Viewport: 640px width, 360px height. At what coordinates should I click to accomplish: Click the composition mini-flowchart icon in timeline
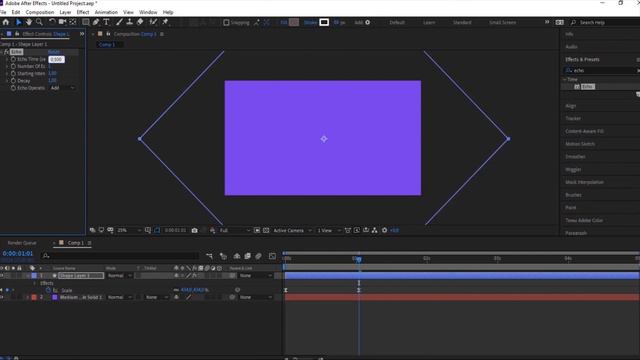[209, 256]
